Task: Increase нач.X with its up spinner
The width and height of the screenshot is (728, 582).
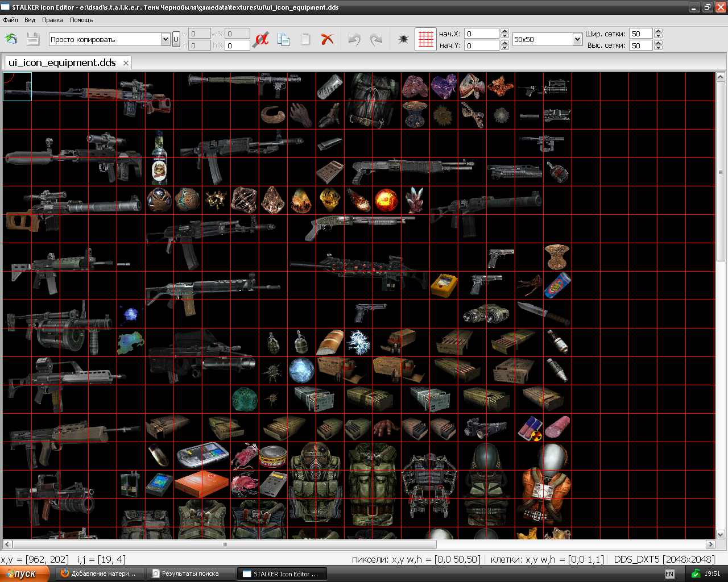Action: point(504,31)
